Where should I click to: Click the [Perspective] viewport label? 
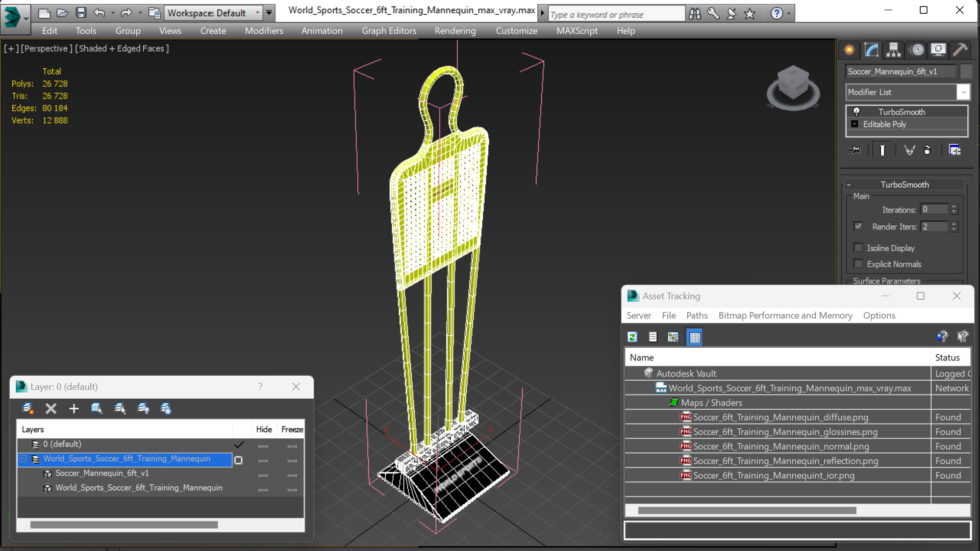click(46, 48)
